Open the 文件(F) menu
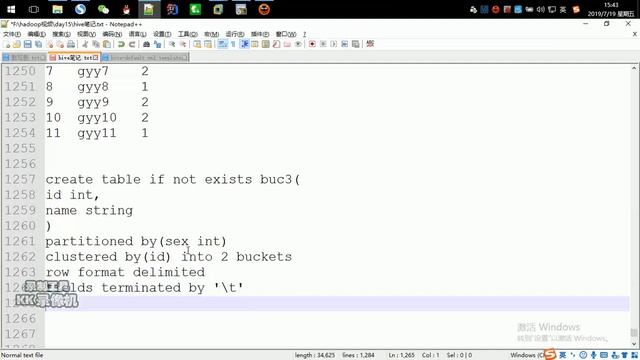 click(x=12, y=34)
